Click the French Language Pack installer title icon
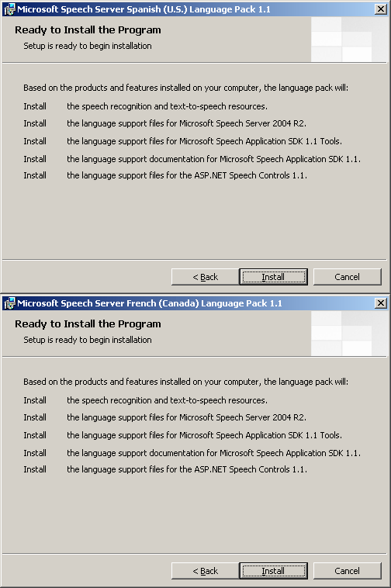 9,303
